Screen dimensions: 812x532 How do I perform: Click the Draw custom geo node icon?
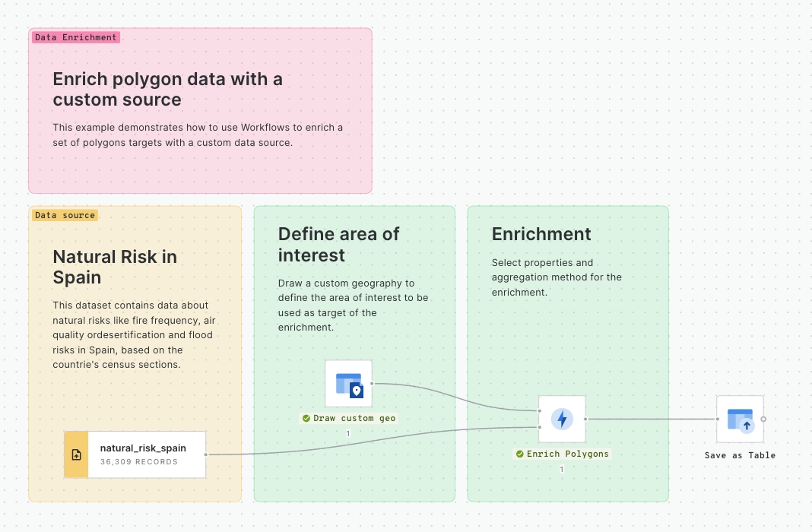click(349, 384)
